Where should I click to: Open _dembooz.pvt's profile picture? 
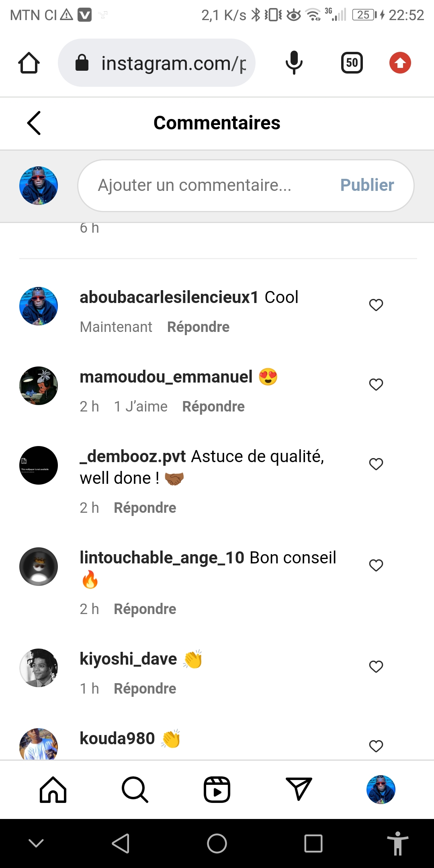[39, 465]
